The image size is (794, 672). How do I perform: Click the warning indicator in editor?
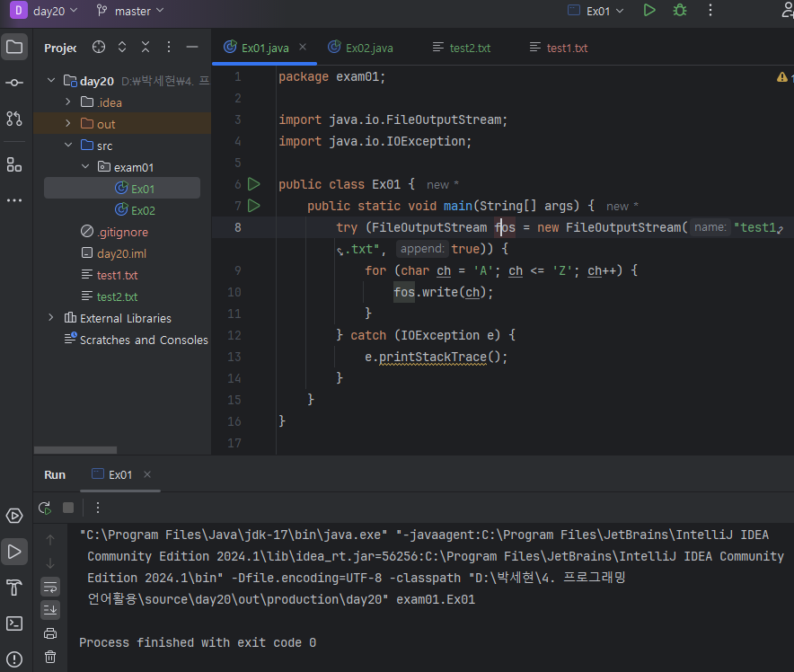pyautogui.click(x=782, y=77)
